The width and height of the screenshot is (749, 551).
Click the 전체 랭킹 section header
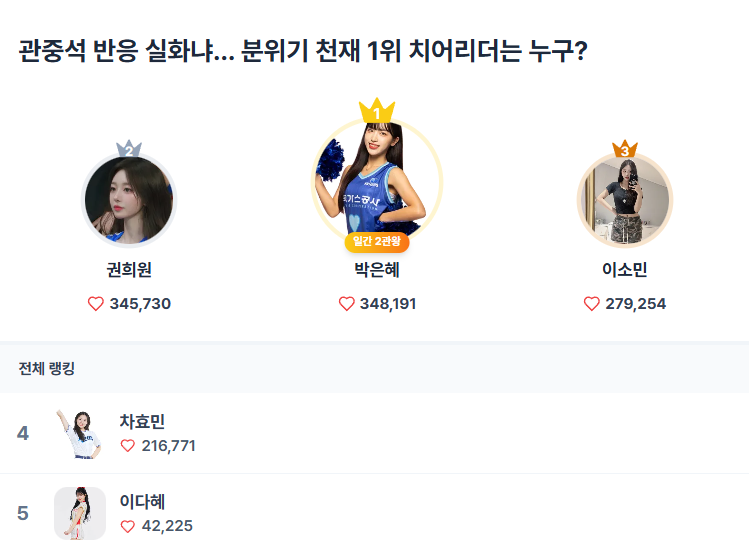coord(47,369)
